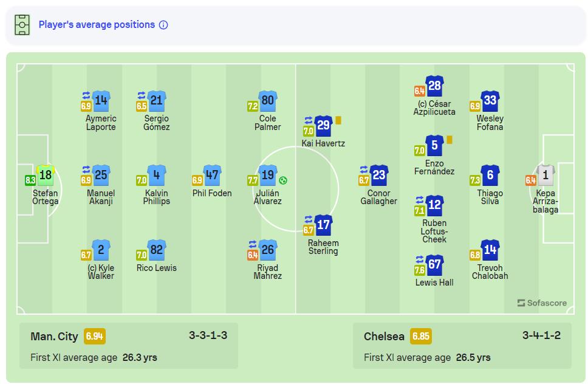Select Riyad Mahrez's number 26 shirt
This screenshot has height=384, width=588.
(268, 250)
